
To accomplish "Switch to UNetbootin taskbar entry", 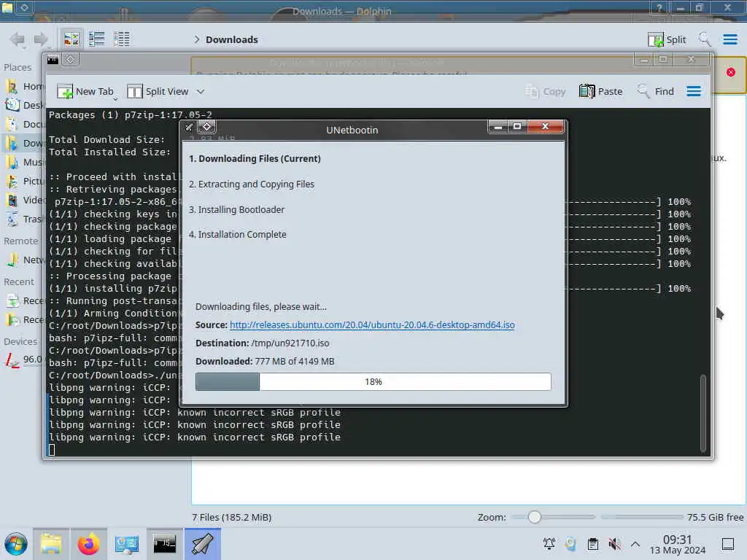I will click(x=203, y=544).
